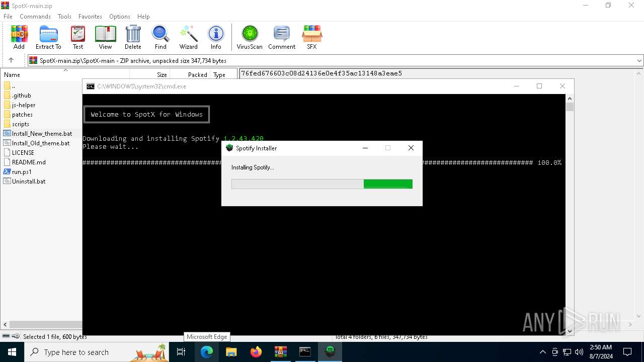Switch to cmd taskbar icon
Image resolution: width=644 pixels, height=362 pixels.
click(x=305, y=352)
